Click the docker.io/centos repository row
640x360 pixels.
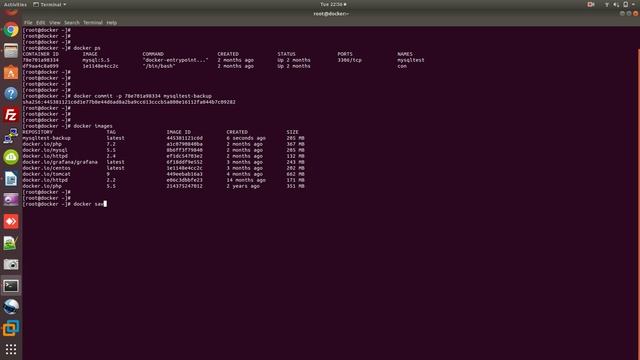point(47,168)
